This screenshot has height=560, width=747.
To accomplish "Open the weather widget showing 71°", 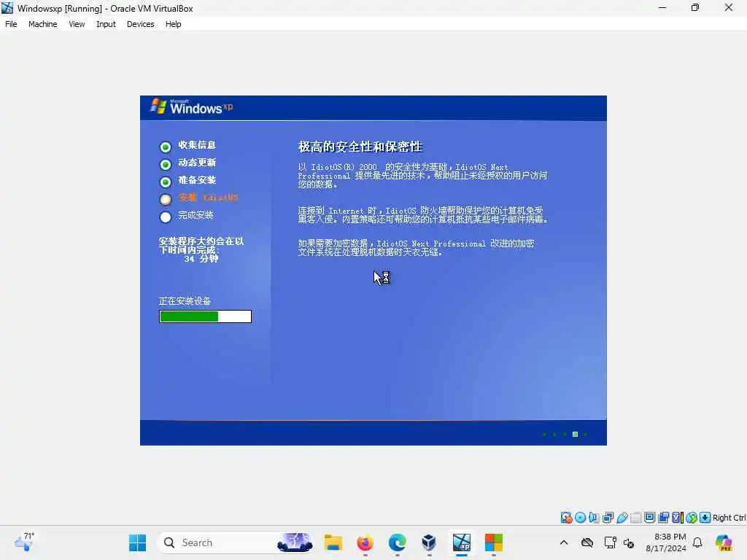I will pyautogui.click(x=24, y=542).
